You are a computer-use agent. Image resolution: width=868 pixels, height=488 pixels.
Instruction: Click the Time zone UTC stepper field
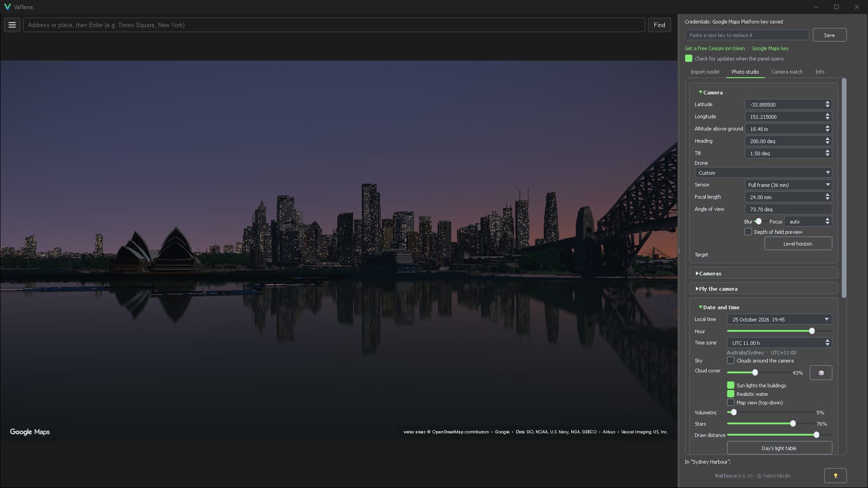tap(780, 343)
